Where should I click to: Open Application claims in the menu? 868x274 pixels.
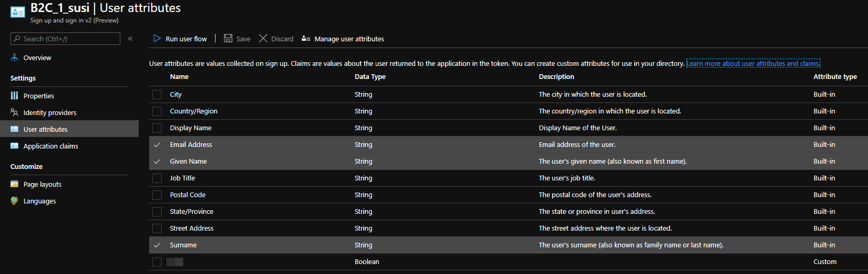tap(51, 146)
